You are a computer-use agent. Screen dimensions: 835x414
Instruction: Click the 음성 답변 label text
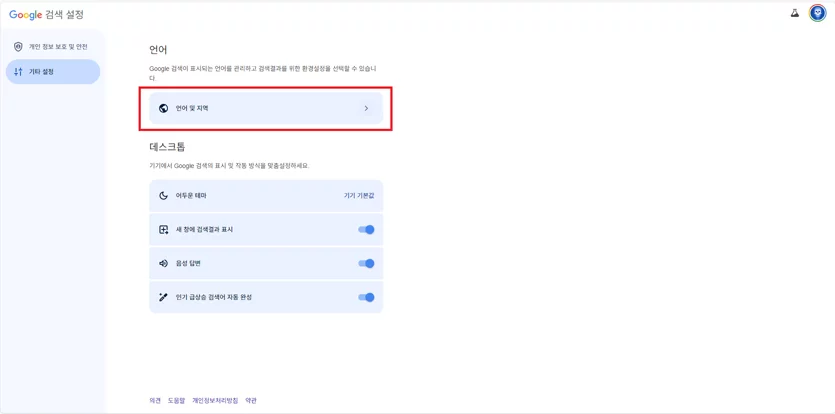point(190,263)
